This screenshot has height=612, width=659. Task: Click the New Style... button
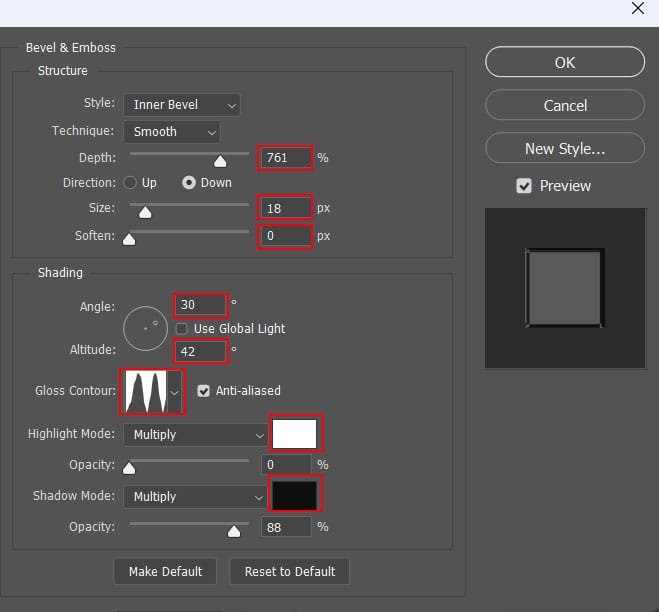tap(564, 149)
